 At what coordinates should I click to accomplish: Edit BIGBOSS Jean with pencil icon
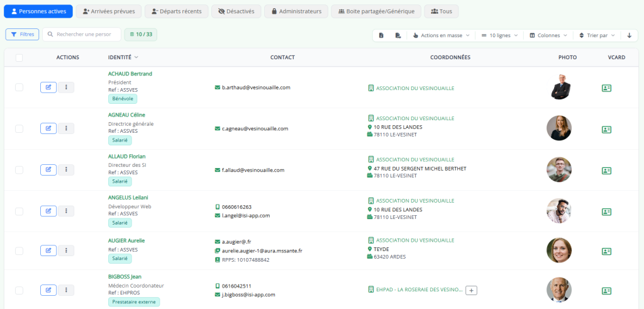coord(48,290)
